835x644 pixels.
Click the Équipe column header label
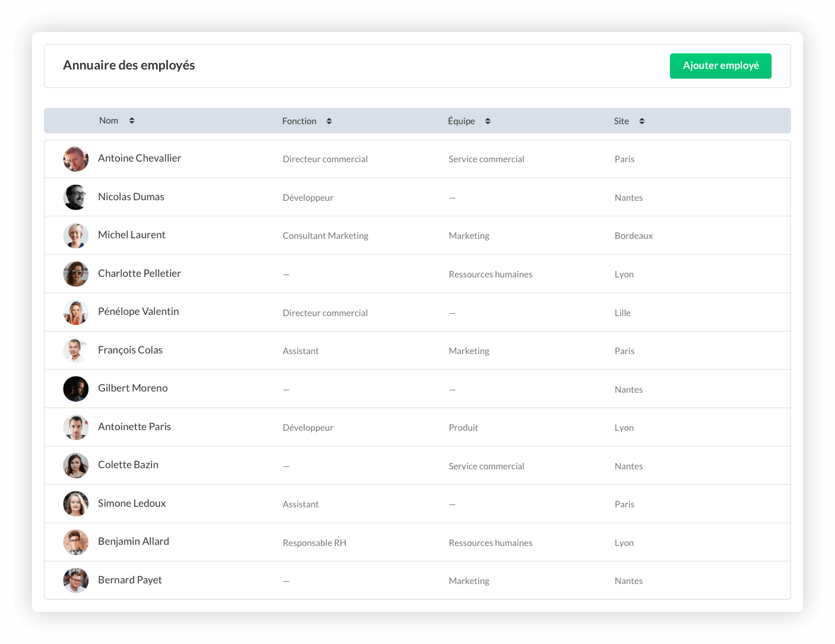[x=461, y=121]
